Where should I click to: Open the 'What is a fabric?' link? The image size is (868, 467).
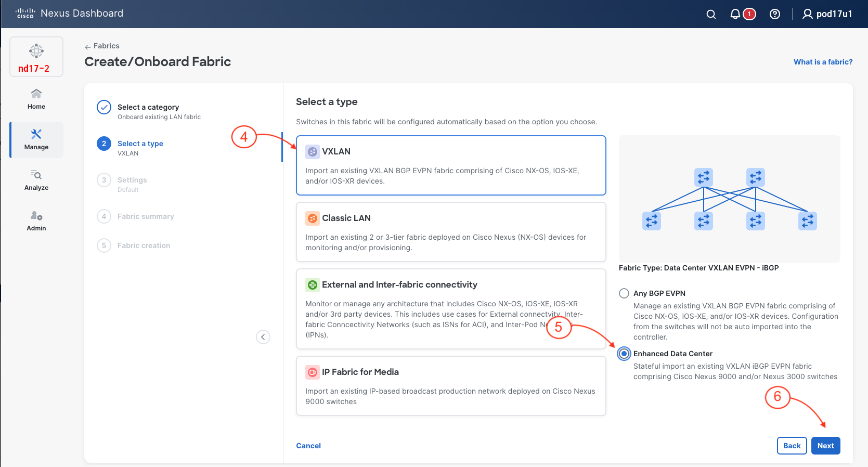click(823, 62)
